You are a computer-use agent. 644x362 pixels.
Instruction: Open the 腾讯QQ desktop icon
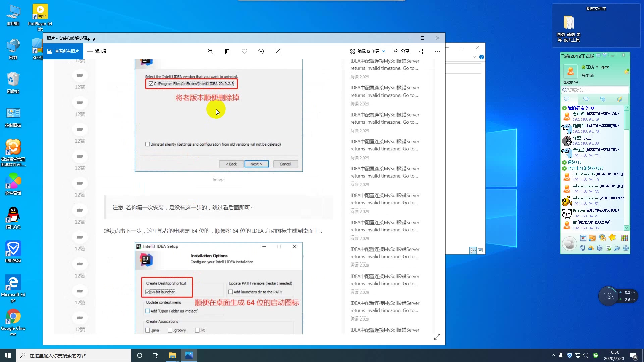click(13, 218)
